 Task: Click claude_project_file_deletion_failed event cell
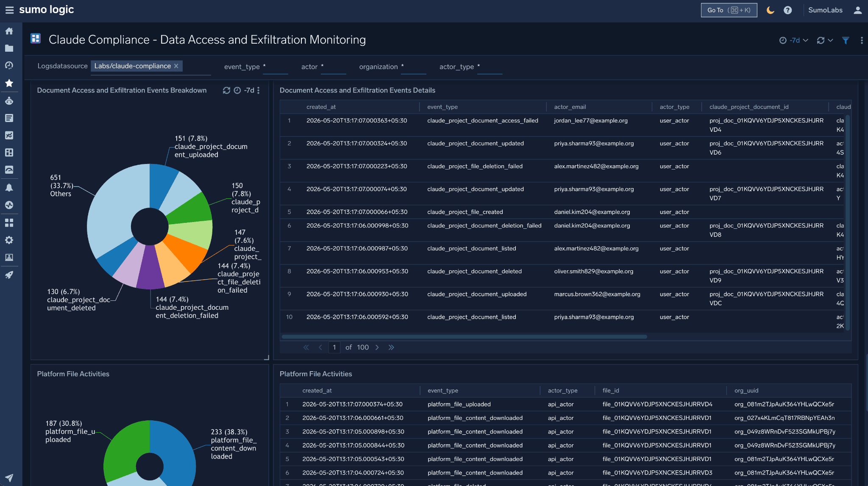475,167
